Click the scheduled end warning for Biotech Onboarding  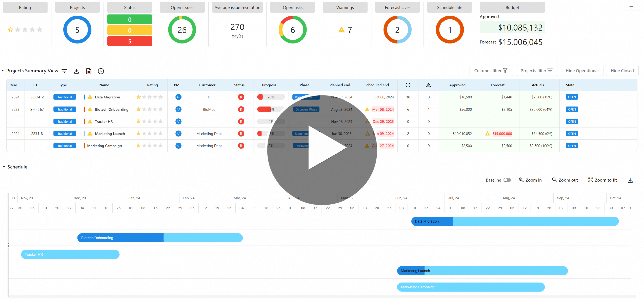pyautogui.click(x=367, y=109)
